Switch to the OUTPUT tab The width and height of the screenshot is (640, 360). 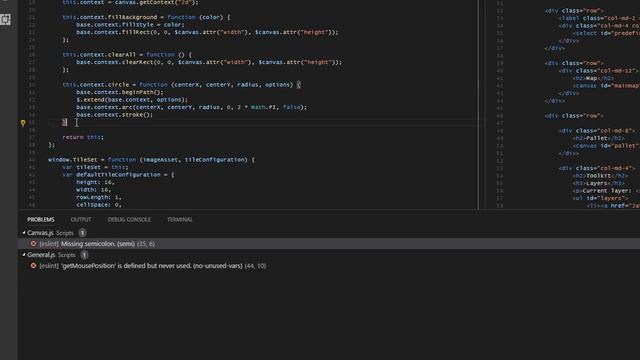pyautogui.click(x=81, y=220)
